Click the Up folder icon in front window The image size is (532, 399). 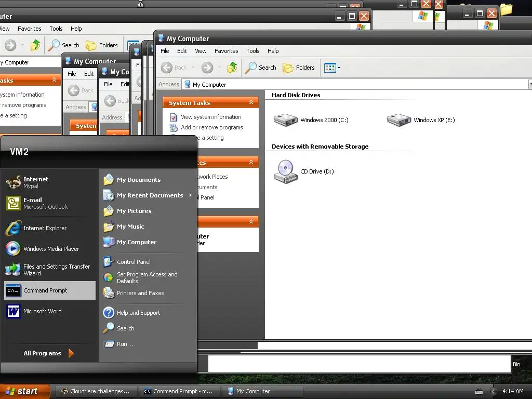pyautogui.click(x=232, y=68)
